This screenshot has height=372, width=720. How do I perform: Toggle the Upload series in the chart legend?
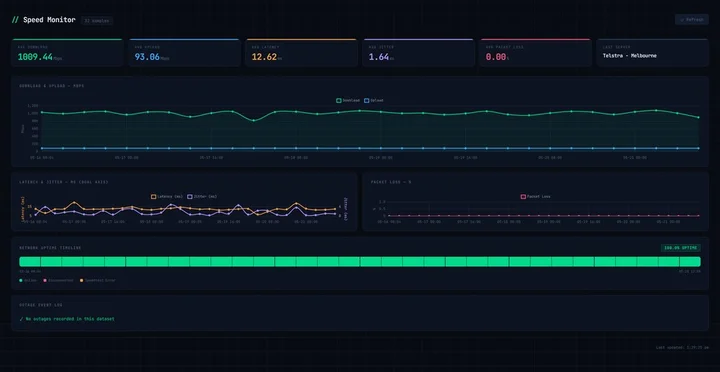click(374, 100)
